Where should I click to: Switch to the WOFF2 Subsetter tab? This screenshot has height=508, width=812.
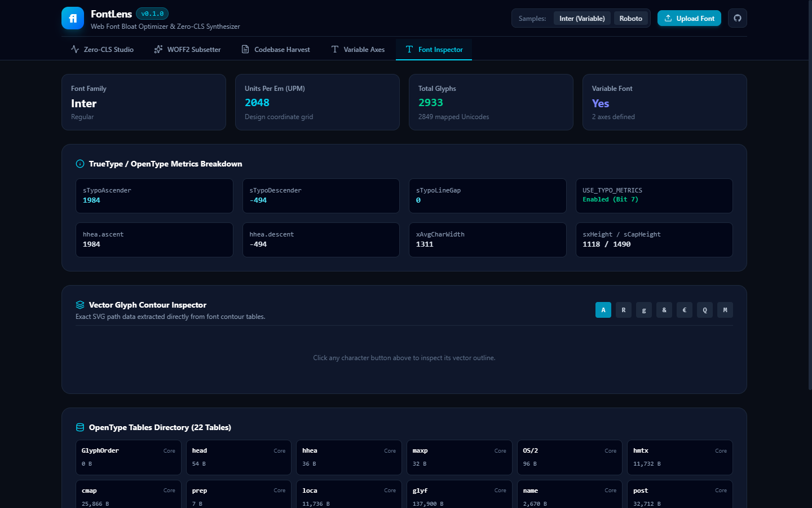187,50
